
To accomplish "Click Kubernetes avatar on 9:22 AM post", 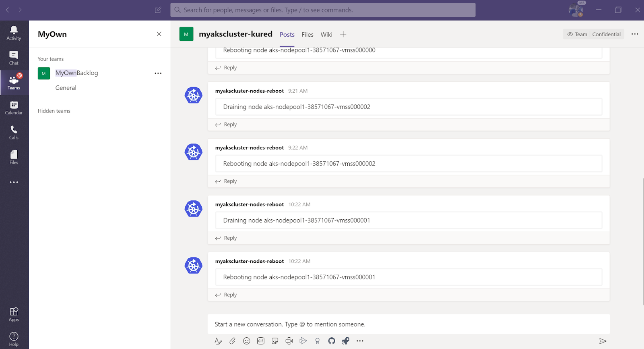I will pyautogui.click(x=193, y=152).
